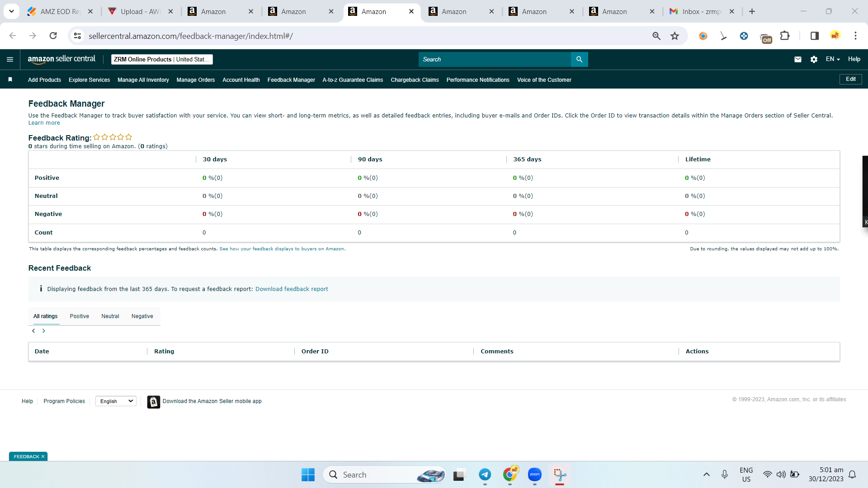Open Telegram from the taskbar
This screenshot has width=868, height=488.
click(x=485, y=474)
